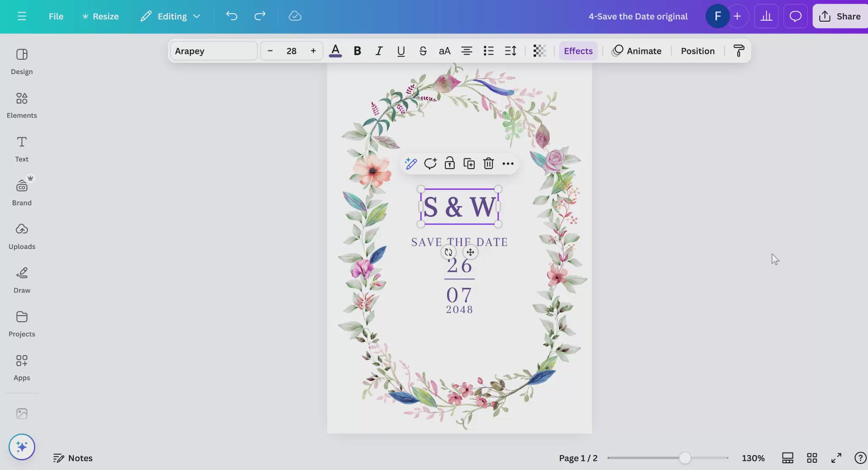Viewport: 868px width, 470px height.
Task: Toggle underline on selected text
Action: coord(401,51)
